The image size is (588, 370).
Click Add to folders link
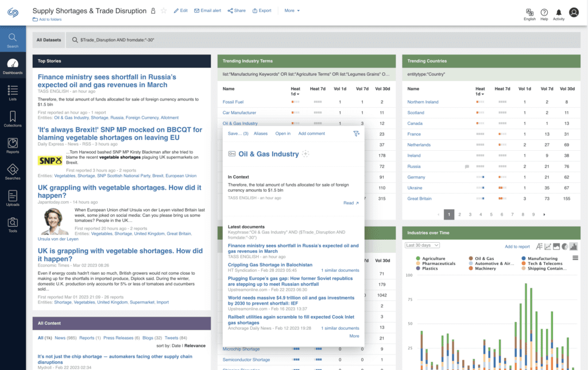tap(47, 20)
